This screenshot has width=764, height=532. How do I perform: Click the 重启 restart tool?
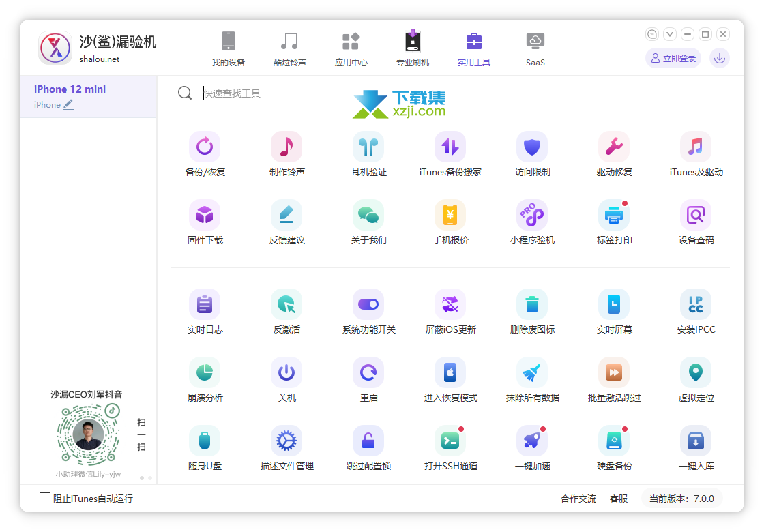(x=368, y=372)
